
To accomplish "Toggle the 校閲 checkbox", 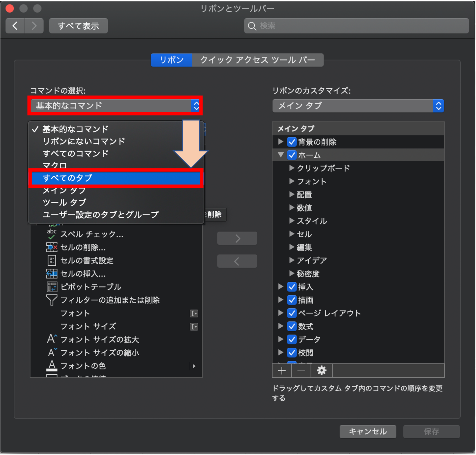I will [292, 353].
